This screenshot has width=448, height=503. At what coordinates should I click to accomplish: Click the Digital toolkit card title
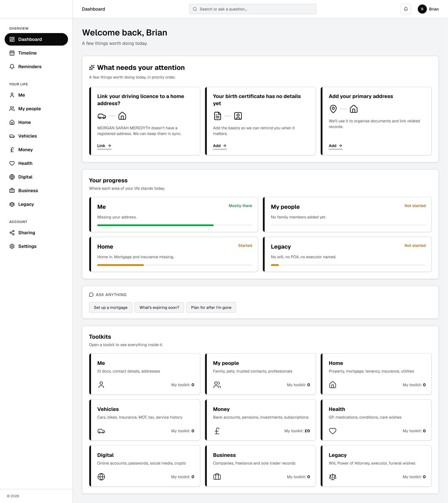[x=106, y=455]
